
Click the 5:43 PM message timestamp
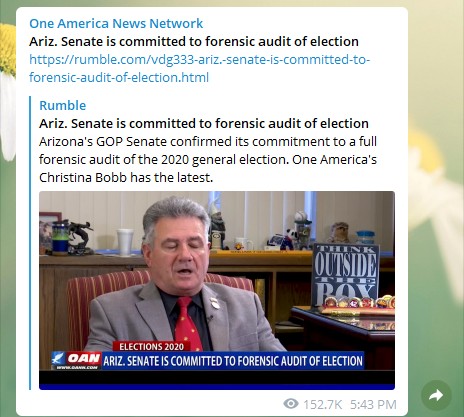coord(373,404)
